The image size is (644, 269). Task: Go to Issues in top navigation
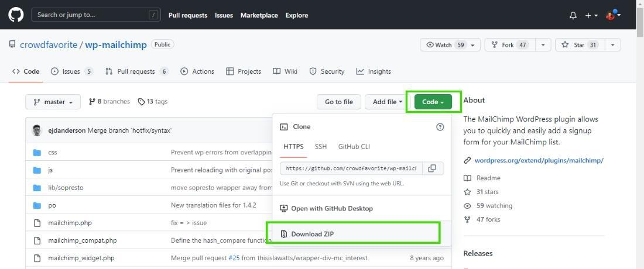(224, 15)
